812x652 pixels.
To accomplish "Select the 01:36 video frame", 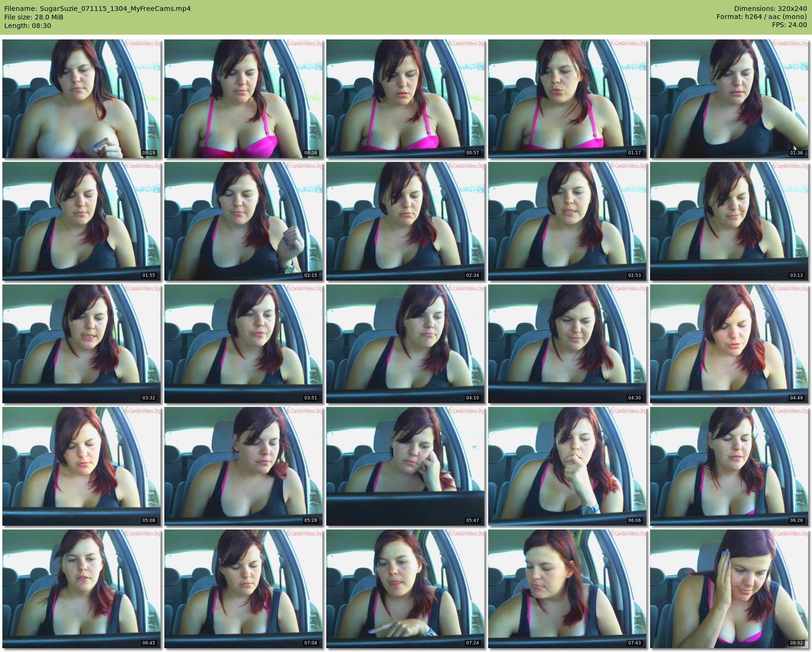I will pos(729,99).
